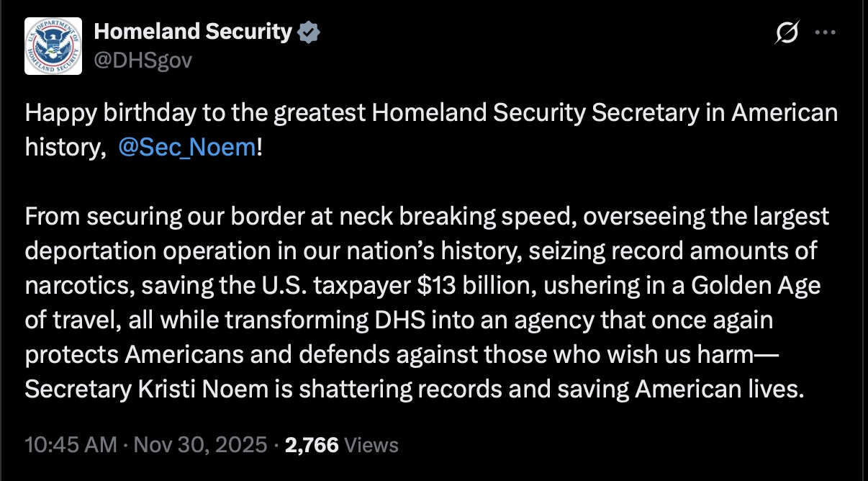This screenshot has height=481, width=868.
Task: Click the Homeland Security display name
Action: (193, 32)
